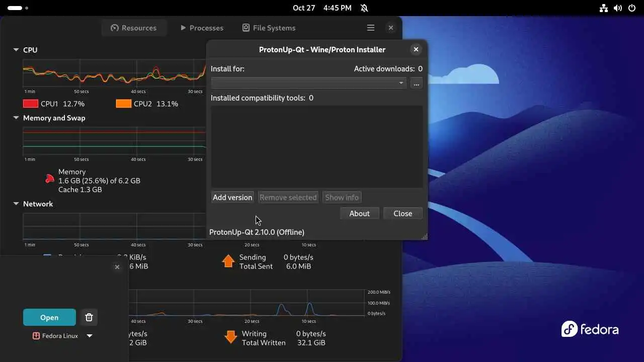
Task: Dismiss the popup with its X icon
Action: [x=117, y=267]
